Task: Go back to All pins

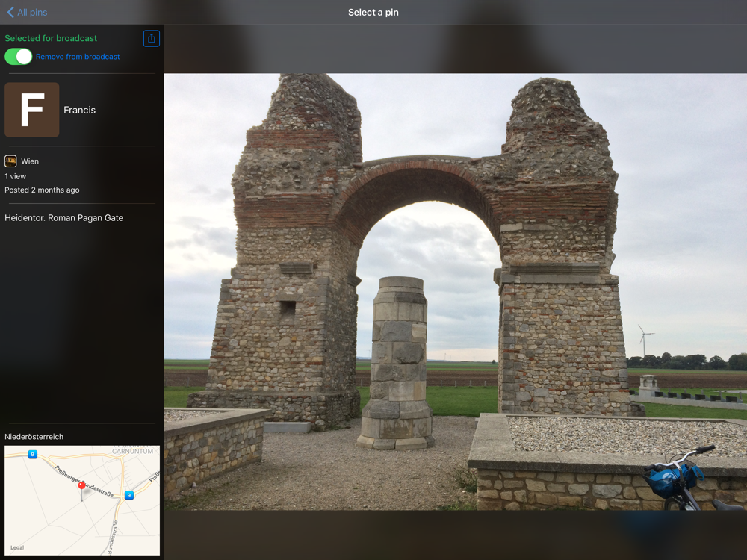Action: pos(27,13)
